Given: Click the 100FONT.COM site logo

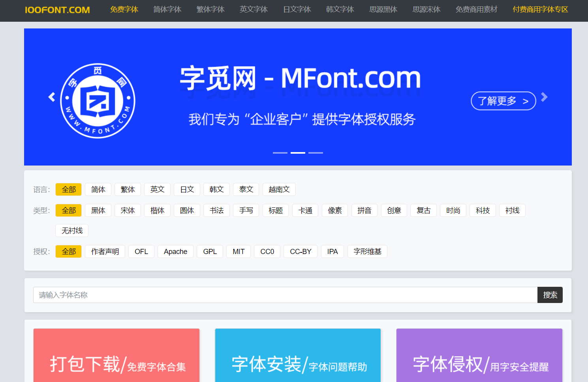Looking at the screenshot, I should click(x=57, y=10).
